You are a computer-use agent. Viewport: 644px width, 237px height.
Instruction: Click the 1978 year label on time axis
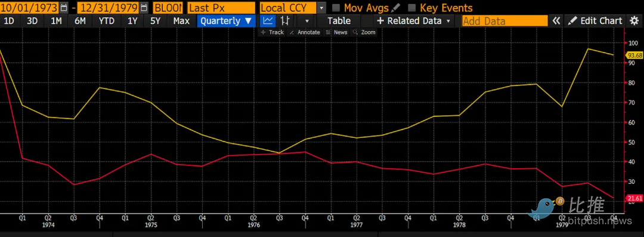pos(459,226)
